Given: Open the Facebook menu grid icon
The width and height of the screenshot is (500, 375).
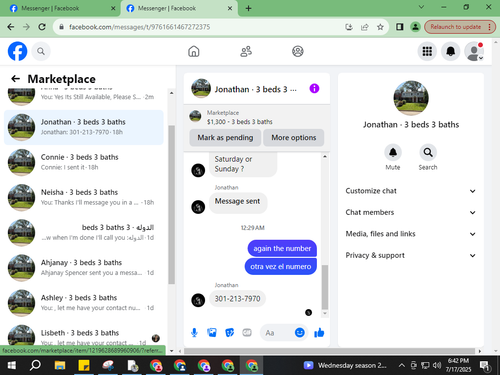Looking at the screenshot, I should [427, 51].
